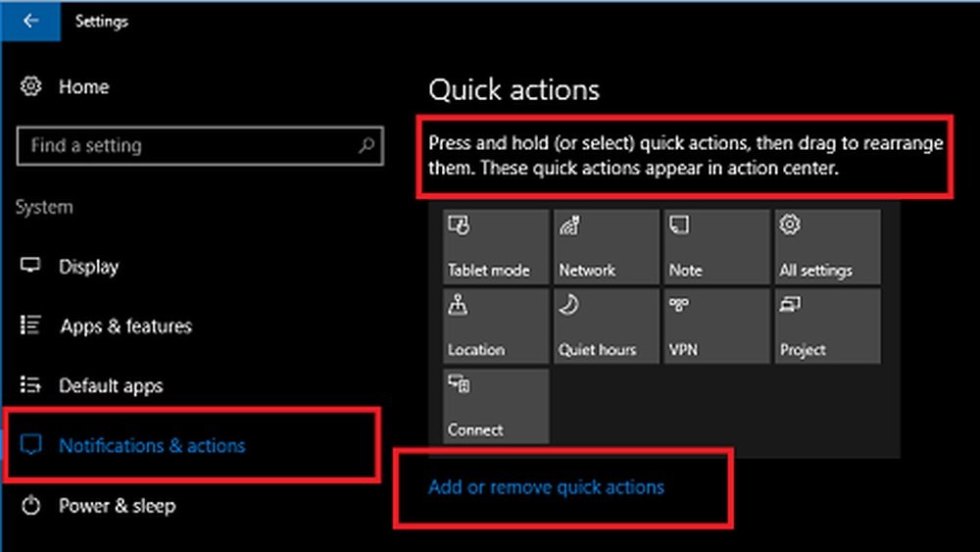Image resolution: width=980 pixels, height=552 pixels.
Task: Focus the Find a setting search box
Action: pos(200,146)
